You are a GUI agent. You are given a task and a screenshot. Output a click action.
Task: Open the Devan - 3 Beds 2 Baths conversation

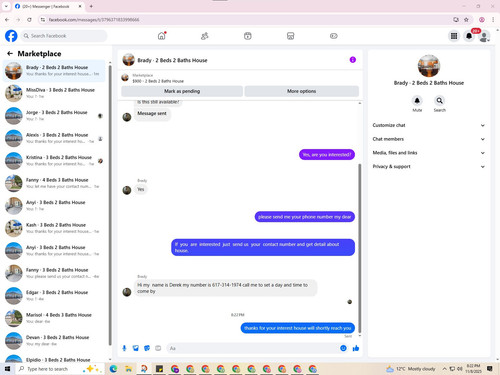tap(54, 341)
